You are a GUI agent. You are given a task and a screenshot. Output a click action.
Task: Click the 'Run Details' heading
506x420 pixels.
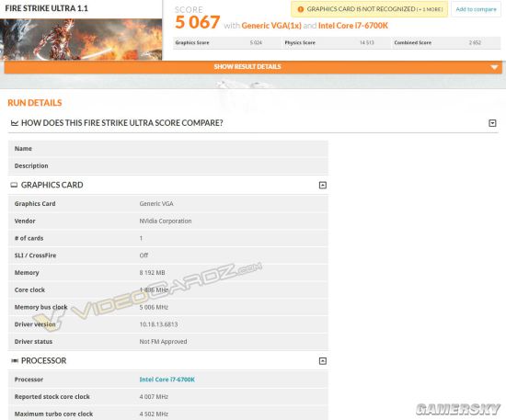(35, 103)
